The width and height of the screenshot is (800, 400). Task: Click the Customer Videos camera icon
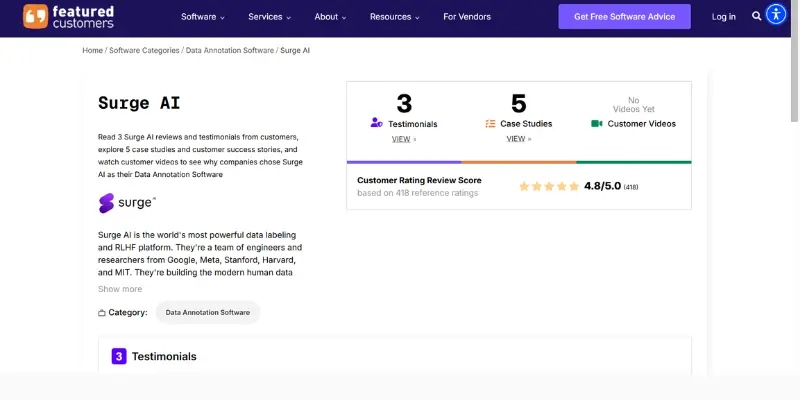[596, 123]
